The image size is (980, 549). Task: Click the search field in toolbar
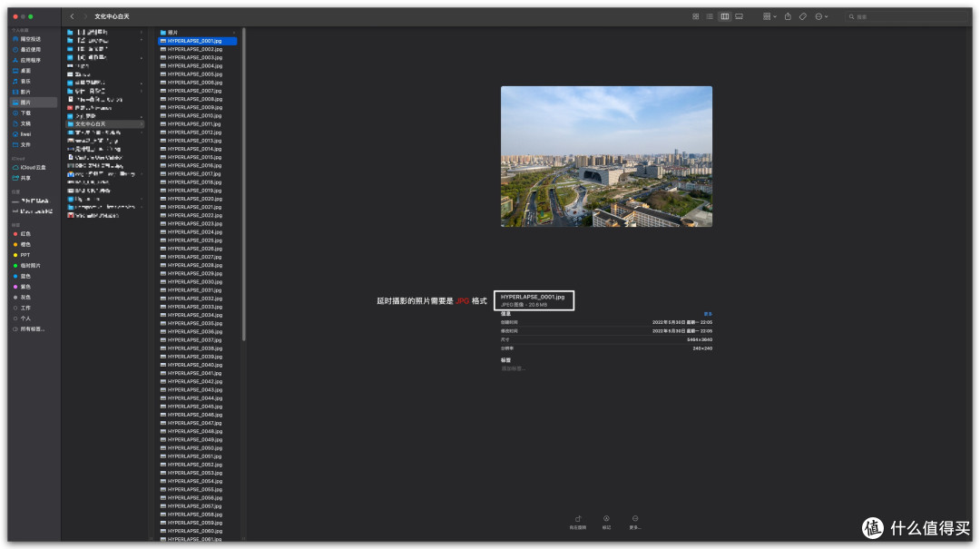click(x=906, y=17)
